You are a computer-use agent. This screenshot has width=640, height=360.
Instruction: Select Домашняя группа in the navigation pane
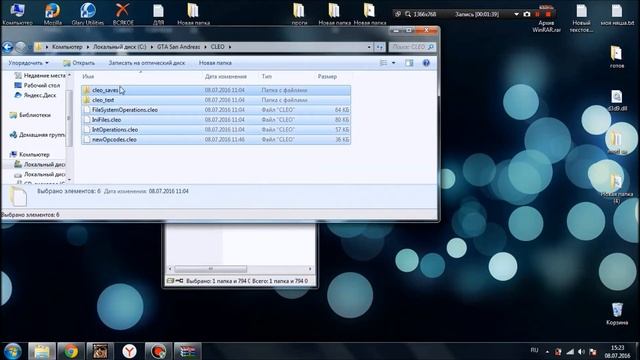[x=38, y=135]
